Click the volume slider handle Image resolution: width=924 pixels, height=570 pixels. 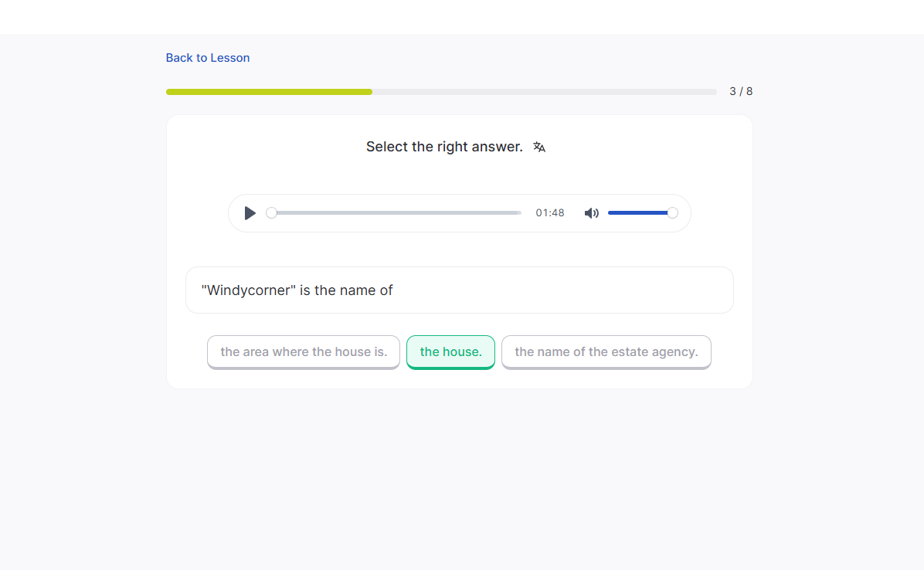pyautogui.click(x=672, y=213)
